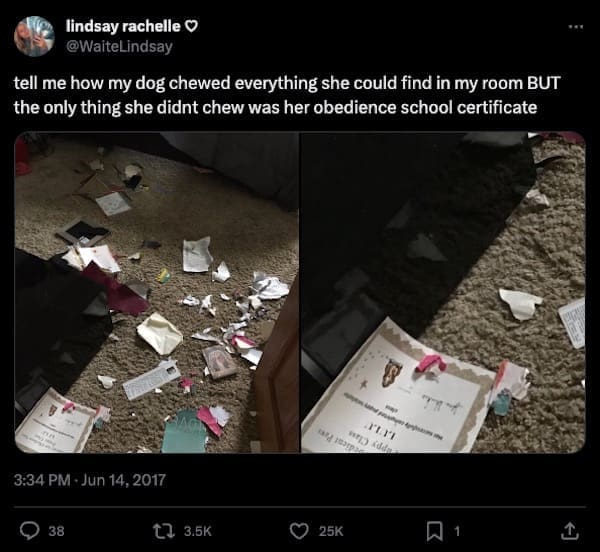Viewport: 600px width, 552px height.
Task: Open the share upload icon
Action: [570, 531]
